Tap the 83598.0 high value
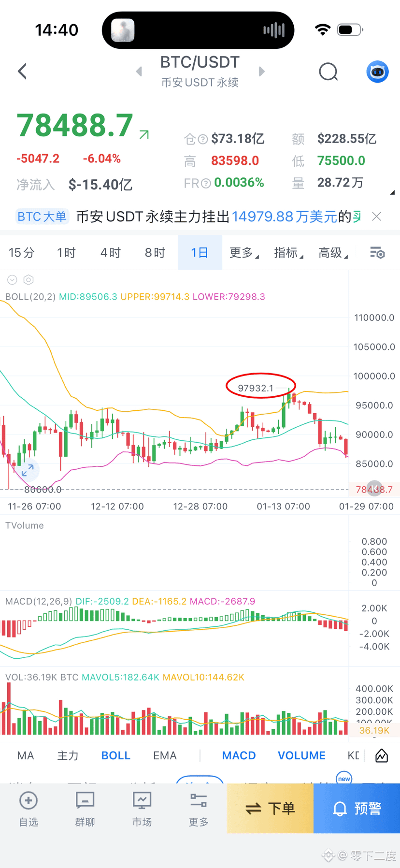 (x=235, y=161)
